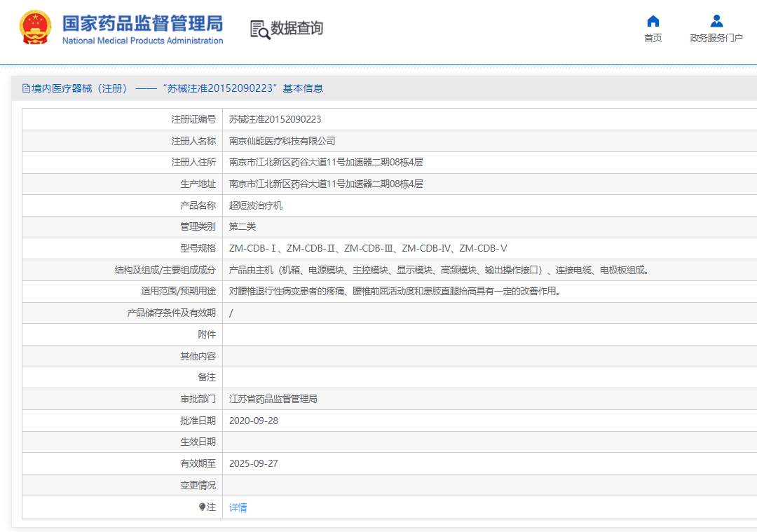Click the 型号规格 row label
The image size is (757, 532).
point(198,248)
